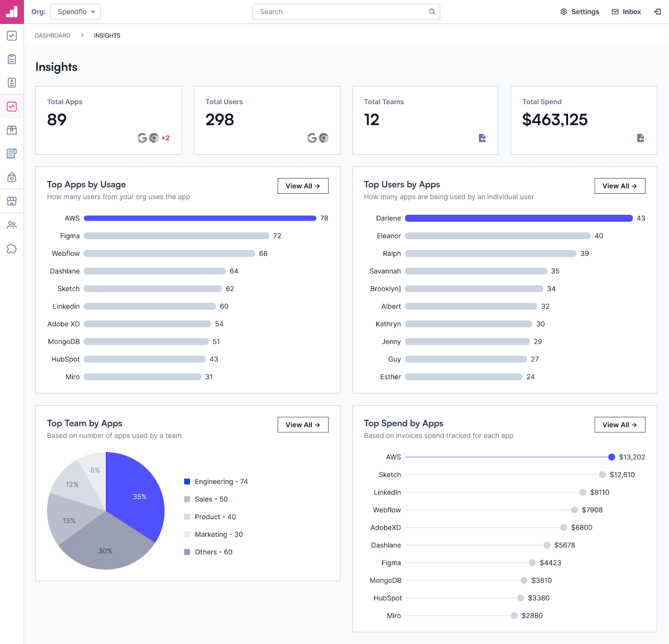
Task: Click the Esther label in users chart
Action: pos(390,377)
